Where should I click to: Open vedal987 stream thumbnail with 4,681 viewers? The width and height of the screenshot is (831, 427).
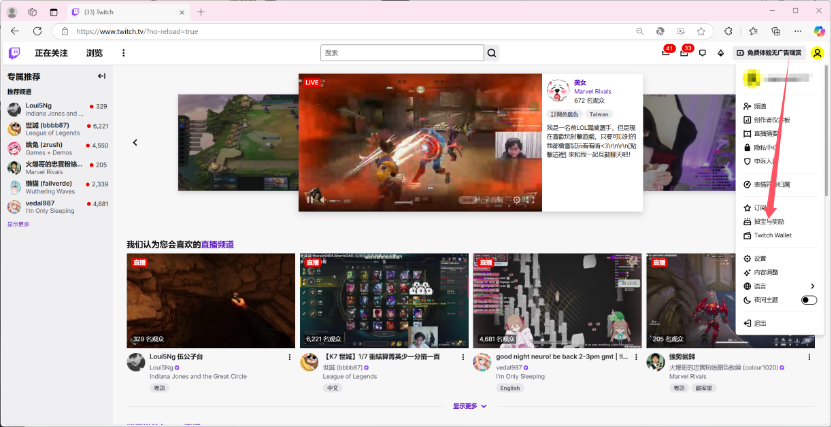[557, 300]
